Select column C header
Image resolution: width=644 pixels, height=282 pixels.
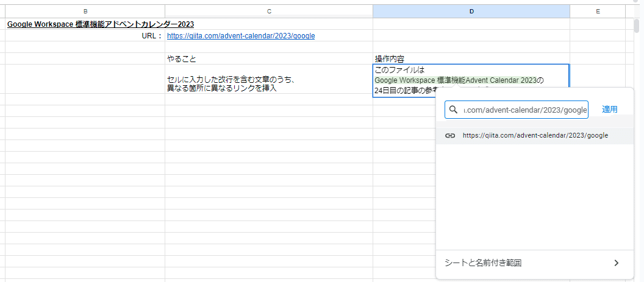269,12
